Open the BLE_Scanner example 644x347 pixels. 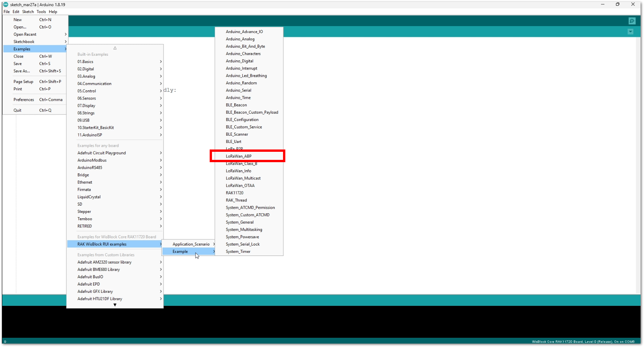tap(249, 134)
